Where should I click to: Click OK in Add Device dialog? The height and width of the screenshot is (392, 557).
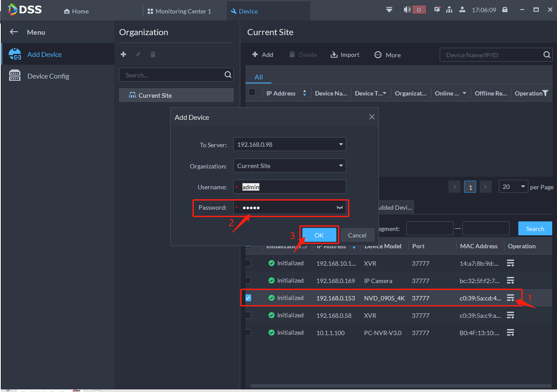coord(319,235)
